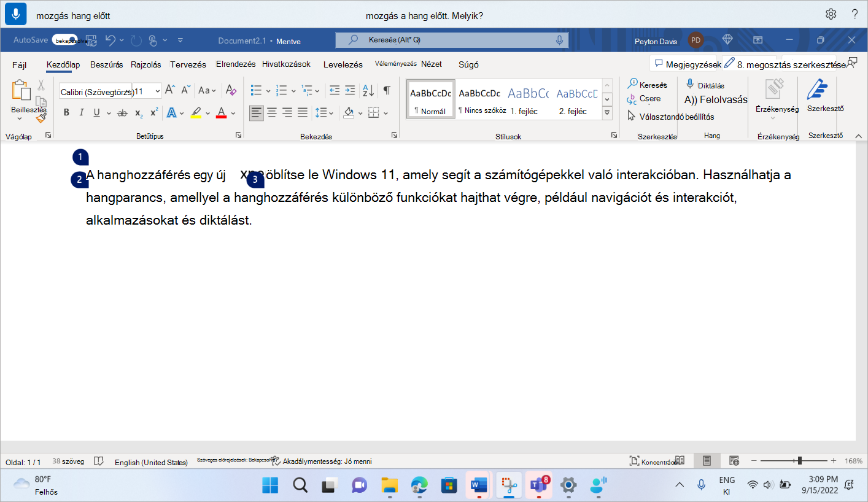The image size is (868, 502).
Task: Open the Windows Start button
Action: tap(270, 485)
